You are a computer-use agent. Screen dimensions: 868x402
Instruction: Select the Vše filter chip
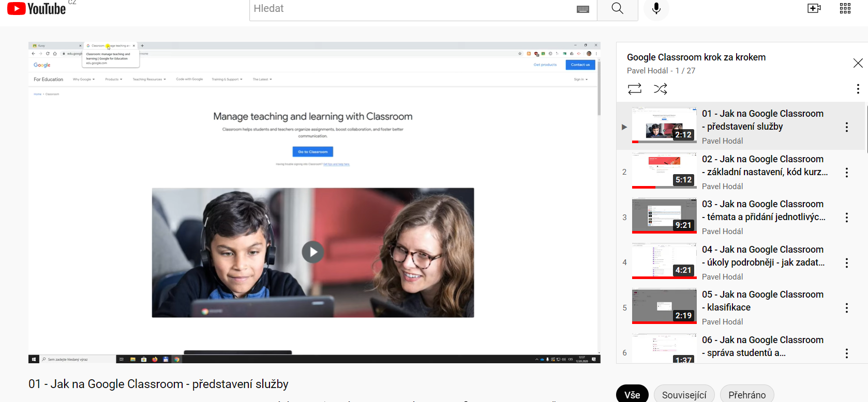(632, 395)
